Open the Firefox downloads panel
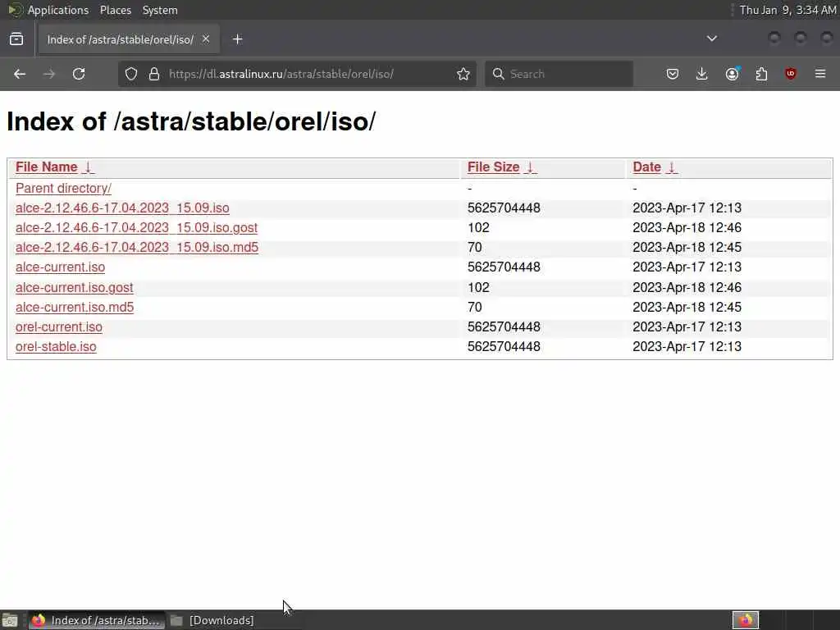This screenshot has width=840, height=630. (702, 74)
